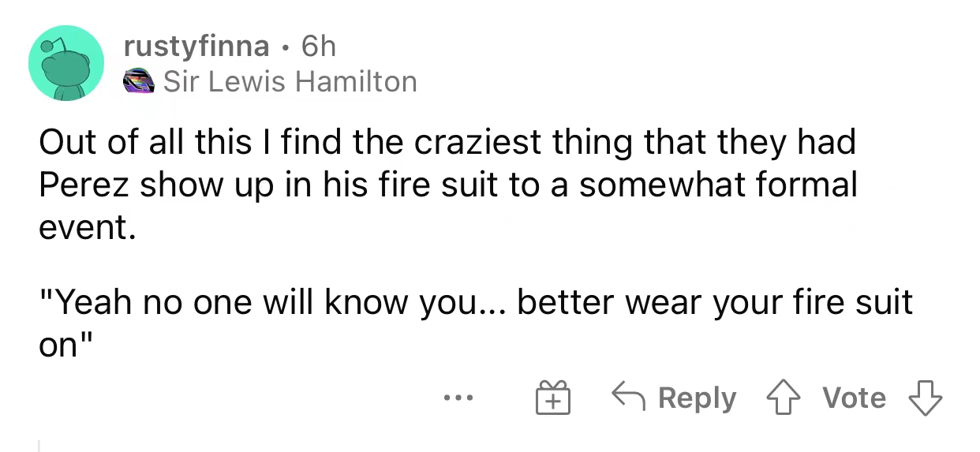Viewport: 980px width, 452px height.
Task: Open the rustyfinna username profile link
Action: 196,47
